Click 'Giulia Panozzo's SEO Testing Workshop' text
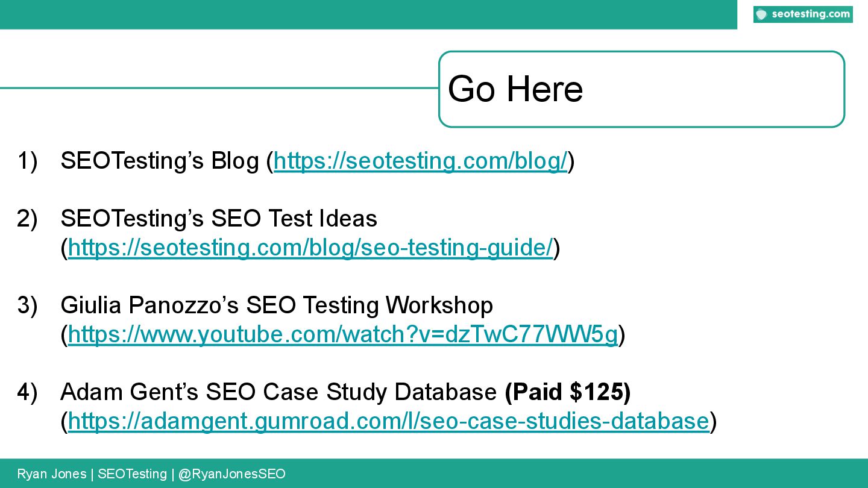The height and width of the screenshot is (488, 868). (276, 305)
